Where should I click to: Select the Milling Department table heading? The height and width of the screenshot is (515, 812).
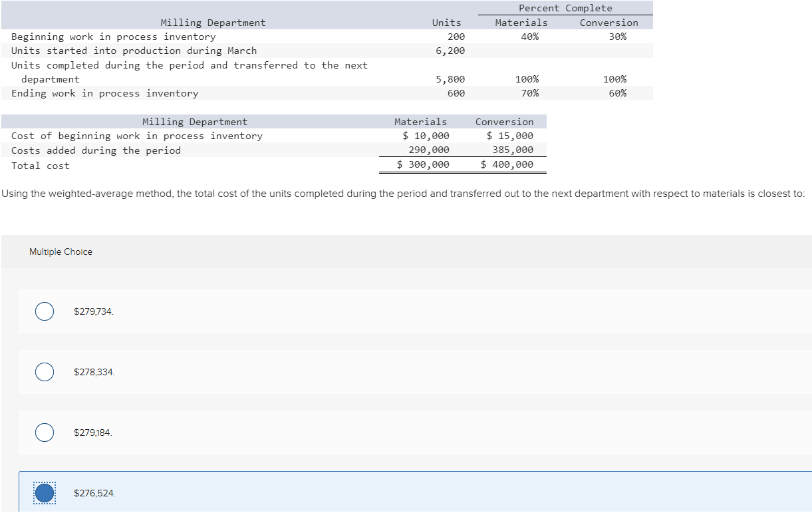pyautogui.click(x=213, y=22)
